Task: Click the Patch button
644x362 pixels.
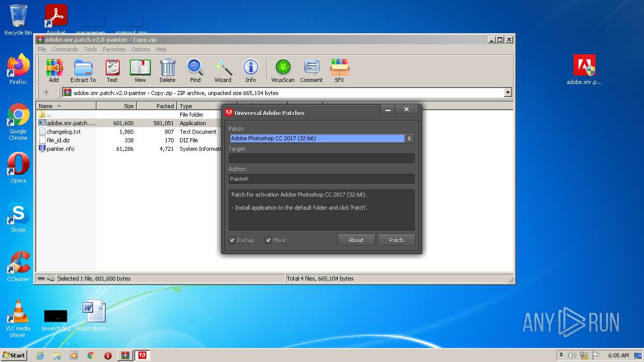Action: [396, 240]
